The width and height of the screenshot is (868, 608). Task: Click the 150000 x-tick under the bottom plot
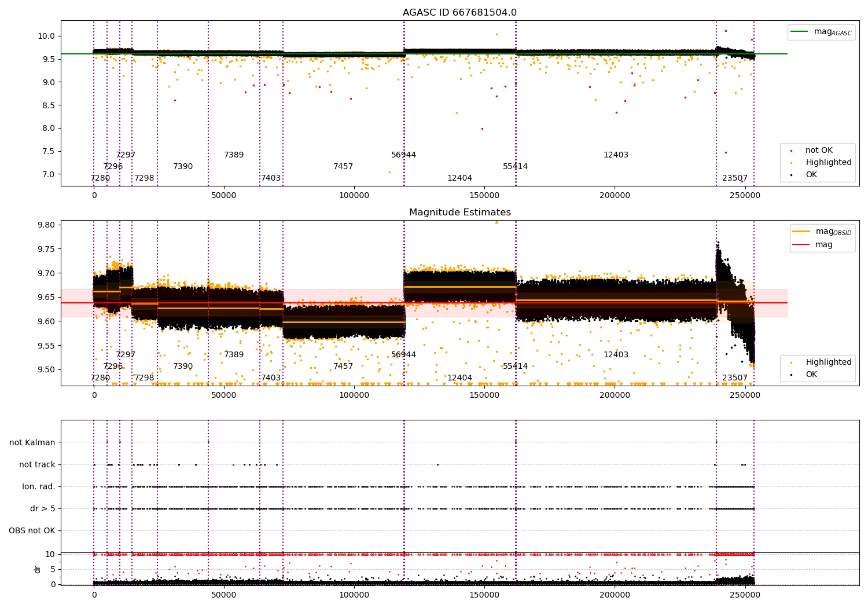point(484,595)
